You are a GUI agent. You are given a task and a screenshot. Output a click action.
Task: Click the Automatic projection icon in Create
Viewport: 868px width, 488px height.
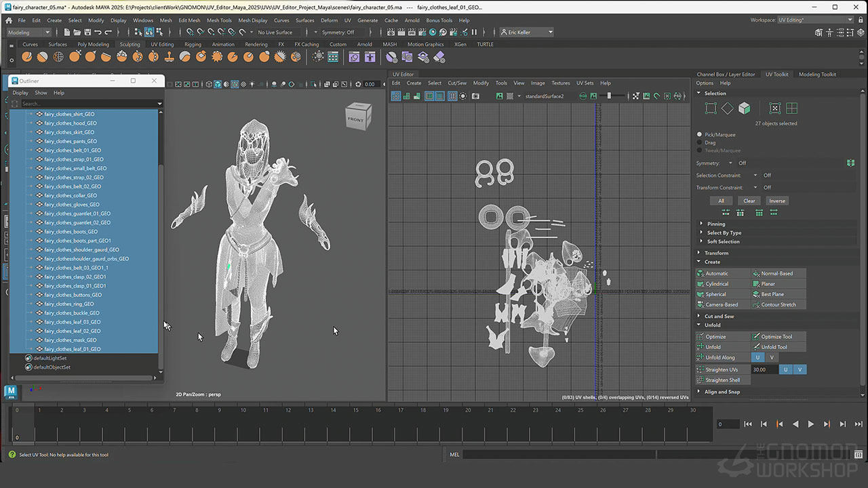(701, 274)
